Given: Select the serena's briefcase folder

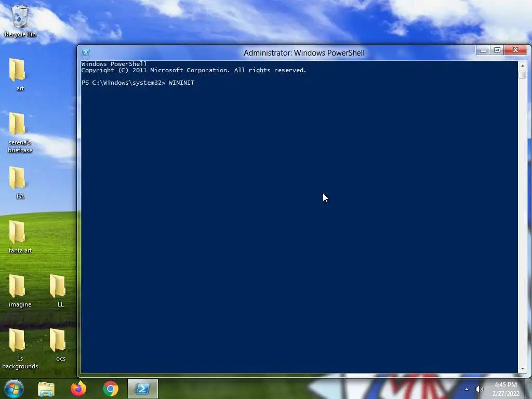Looking at the screenshot, I should pos(20,132).
